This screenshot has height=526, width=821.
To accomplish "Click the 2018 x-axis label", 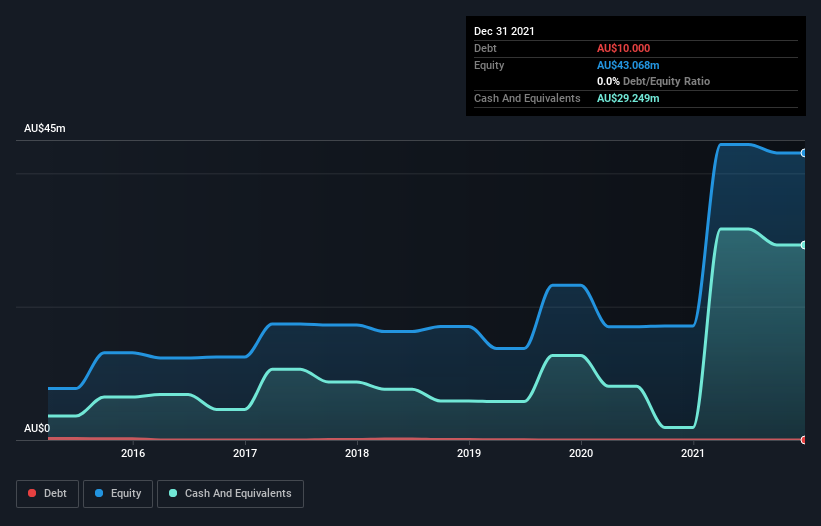I will tap(357, 453).
